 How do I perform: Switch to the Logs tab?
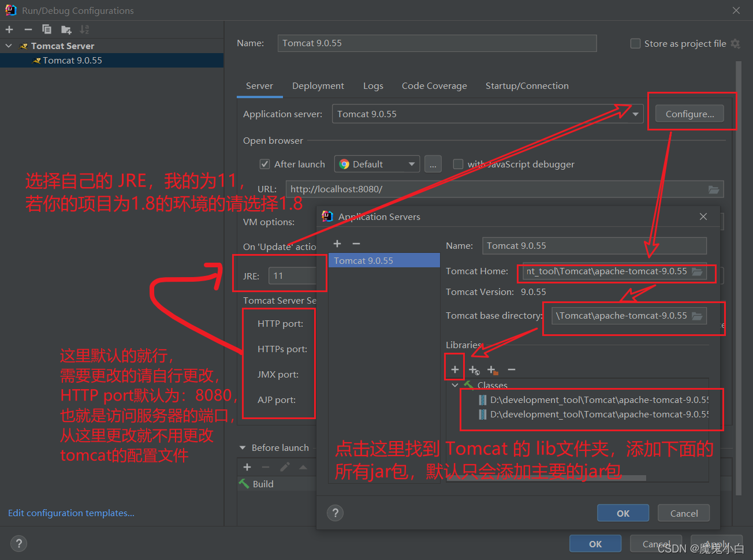coord(373,86)
